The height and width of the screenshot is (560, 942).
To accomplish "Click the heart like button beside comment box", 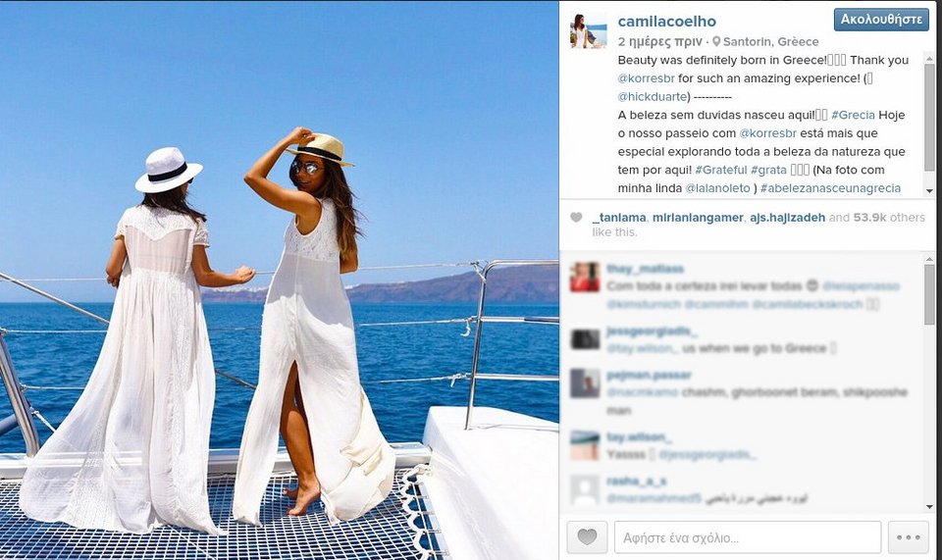I will 587,537.
